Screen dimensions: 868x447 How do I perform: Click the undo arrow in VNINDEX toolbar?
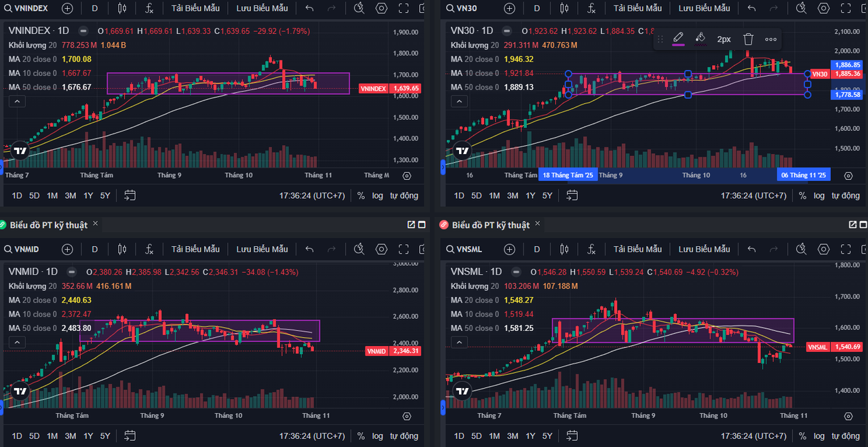coord(310,8)
